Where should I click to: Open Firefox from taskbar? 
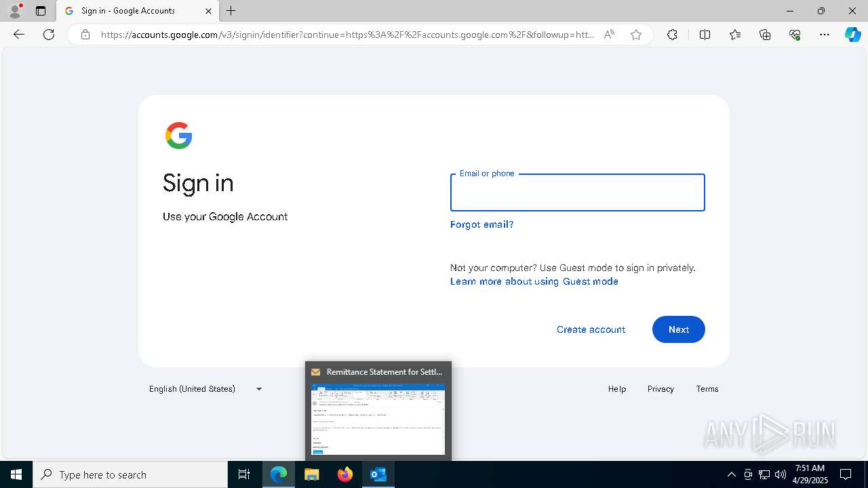(x=345, y=474)
